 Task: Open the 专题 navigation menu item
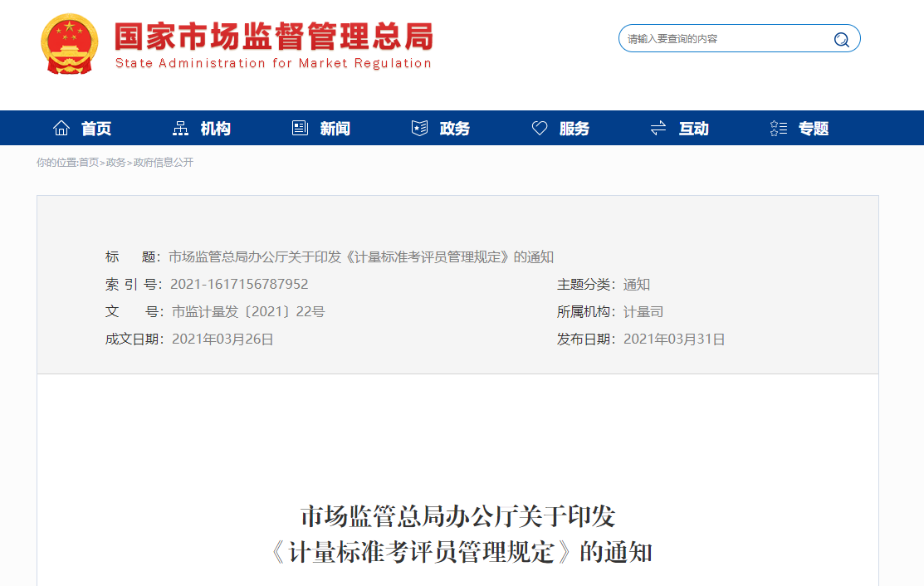click(x=814, y=129)
